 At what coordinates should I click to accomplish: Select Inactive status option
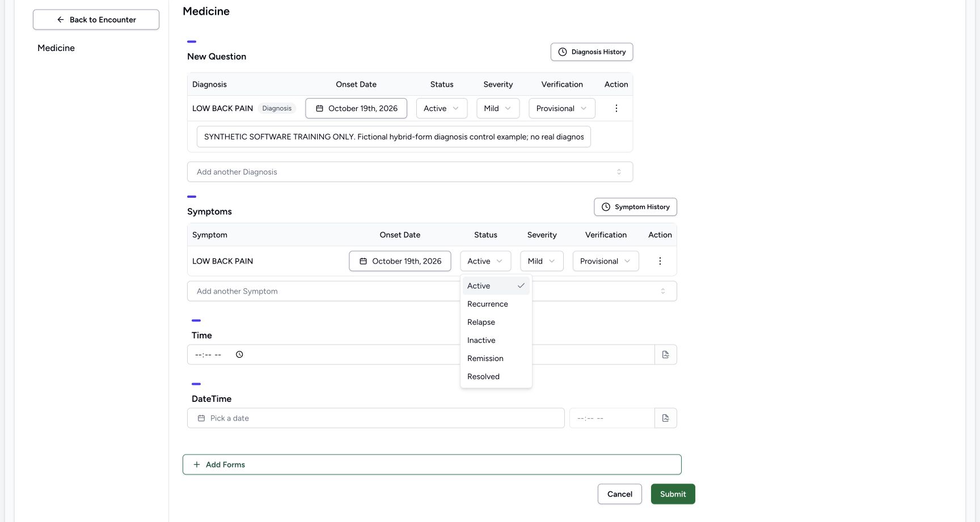496,341
